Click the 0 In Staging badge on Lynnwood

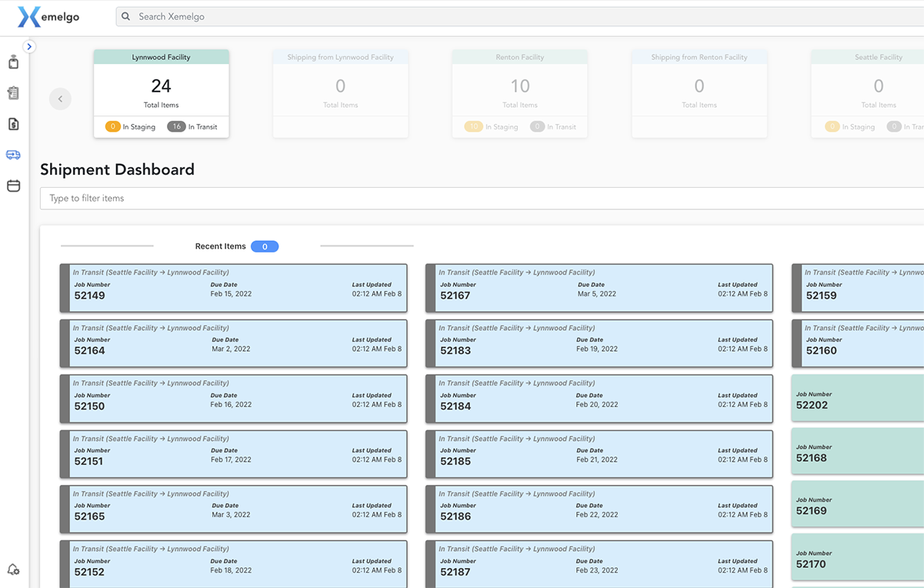[130, 127]
